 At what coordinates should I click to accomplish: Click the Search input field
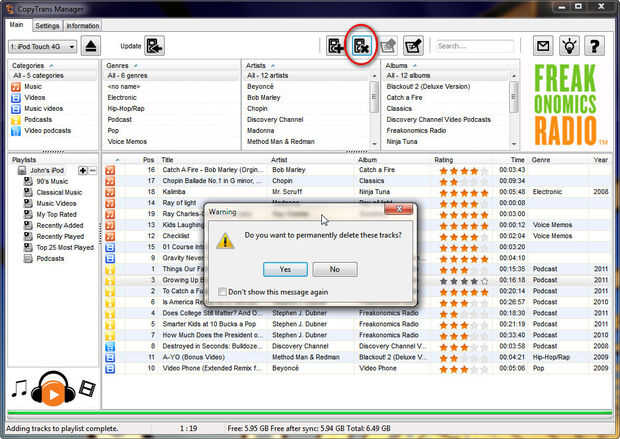click(474, 46)
